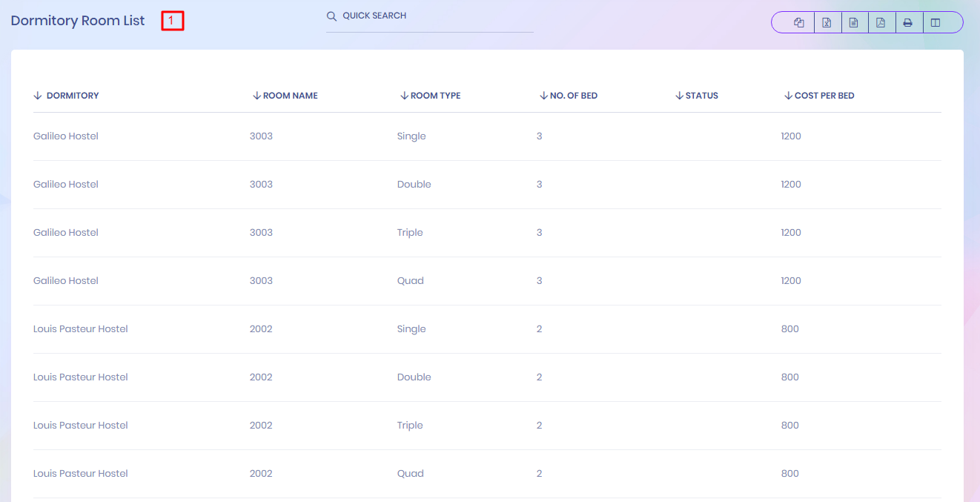980x502 pixels.
Task: Select the Louis Pasteur Hostel Quad row
Action: pyautogui.click(x=410, y=474)
